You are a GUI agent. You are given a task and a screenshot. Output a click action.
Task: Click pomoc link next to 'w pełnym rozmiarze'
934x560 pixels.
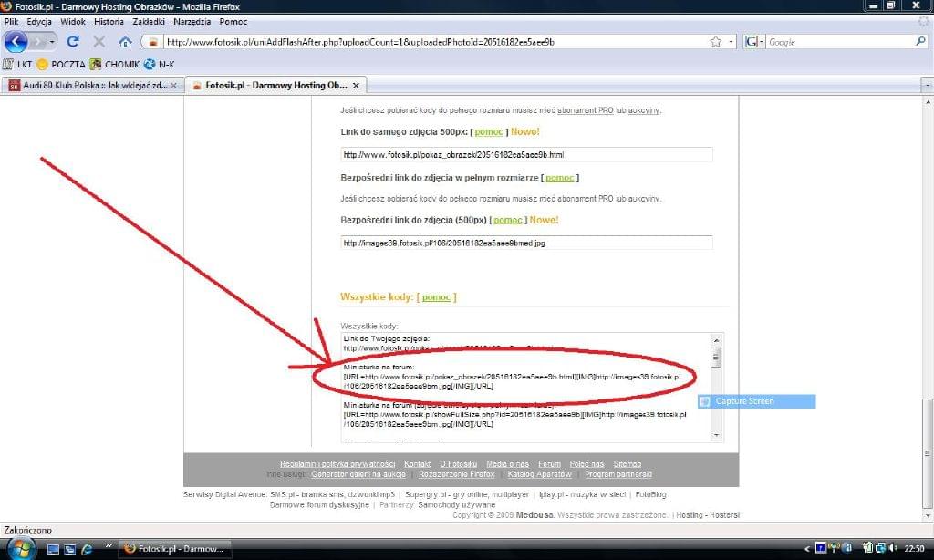point(559,178)
